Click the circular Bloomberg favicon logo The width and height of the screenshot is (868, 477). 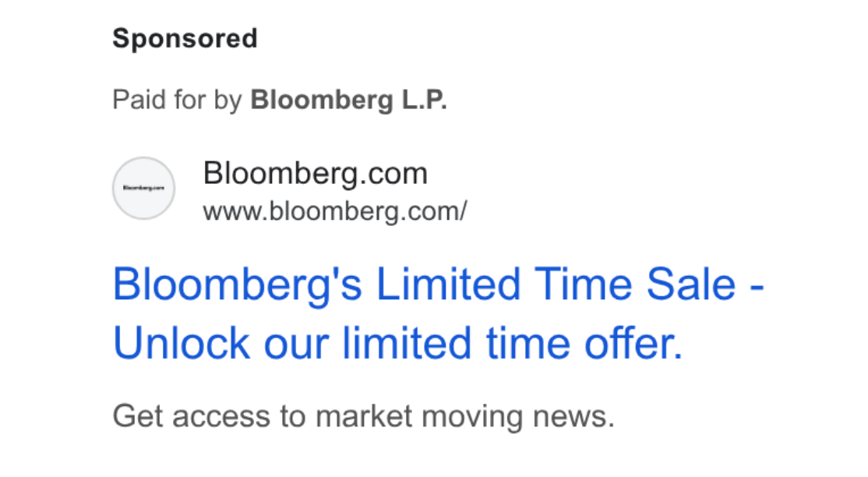point(144,189)
